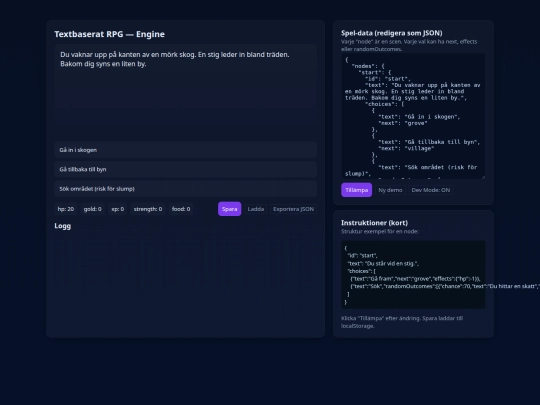Screen dimensions: 540x405
Task: Select 'Sök området (risk för slump)' choice
Action: pyautogui.click(x=185, y=189)
